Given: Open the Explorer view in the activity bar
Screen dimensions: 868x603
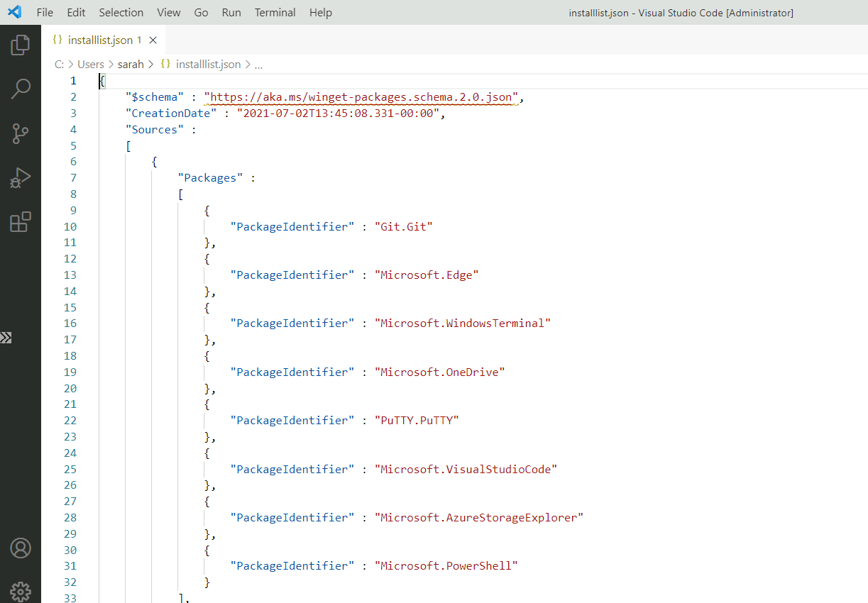Looking at the screenshot, I should pyautogui.click(x=21, y=45).
